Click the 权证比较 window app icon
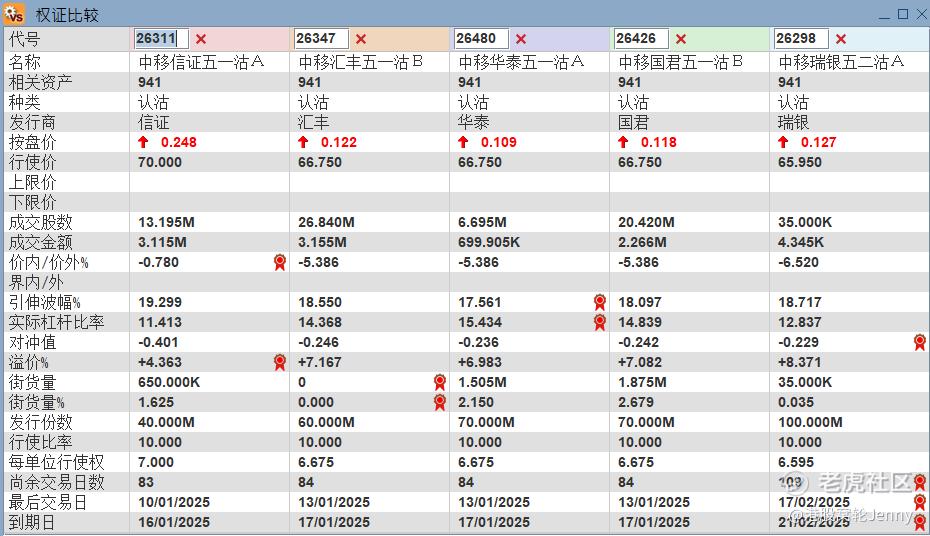 [x=14, y=14]
